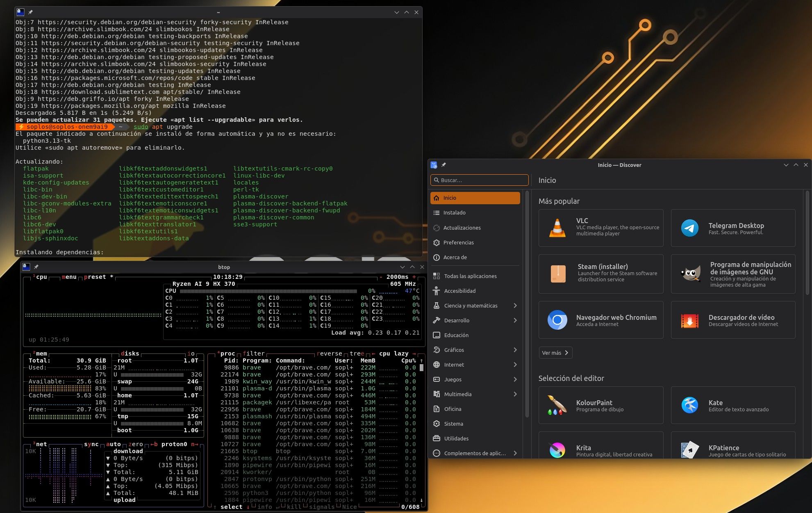
Task: Click the pin icon in the terminal title bar
Action: [x=30, y=12]
